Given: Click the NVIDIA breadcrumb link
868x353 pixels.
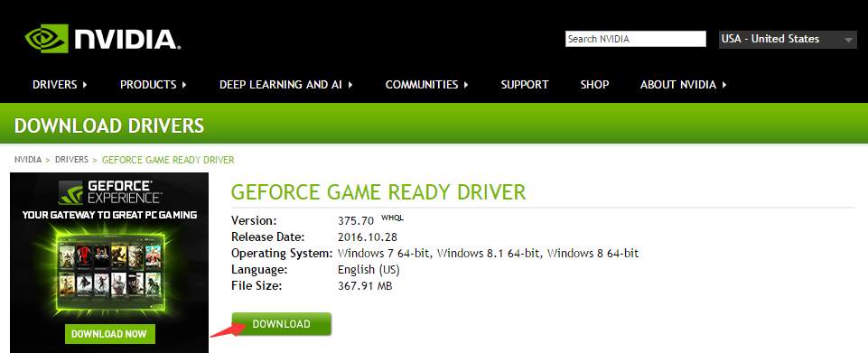Looking at the screenshot, I should click(x=28, y=160).
